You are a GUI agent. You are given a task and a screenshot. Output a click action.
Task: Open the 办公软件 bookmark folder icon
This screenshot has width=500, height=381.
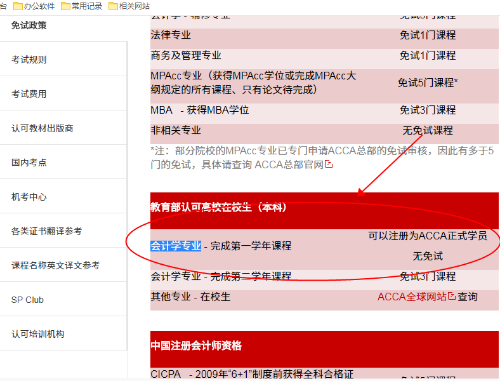18,6
